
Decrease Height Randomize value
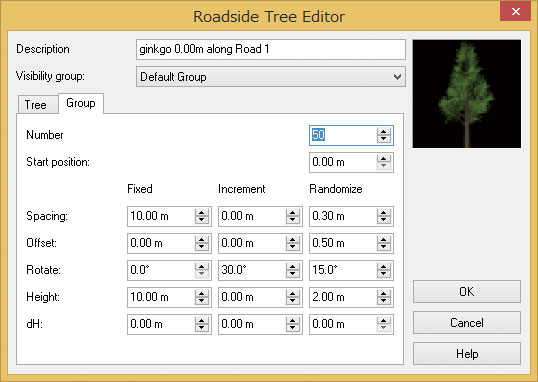click(x=384, y=301)
